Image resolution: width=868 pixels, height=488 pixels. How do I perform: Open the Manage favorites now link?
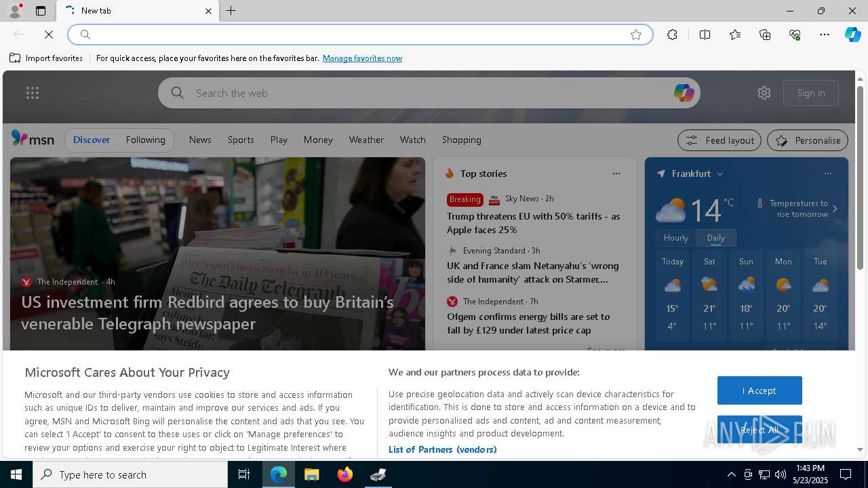pyautogui.click(x=362, y=58)
